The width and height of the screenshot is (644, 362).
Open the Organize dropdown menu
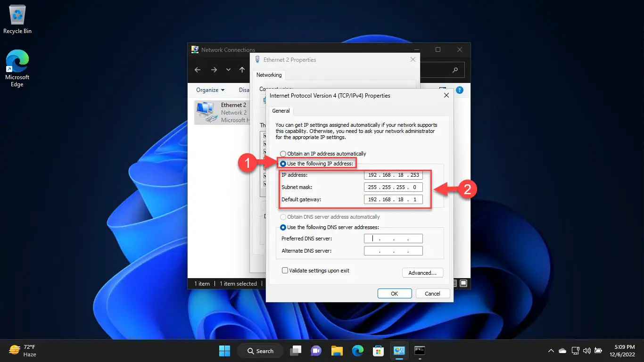[x=210, y=90]
